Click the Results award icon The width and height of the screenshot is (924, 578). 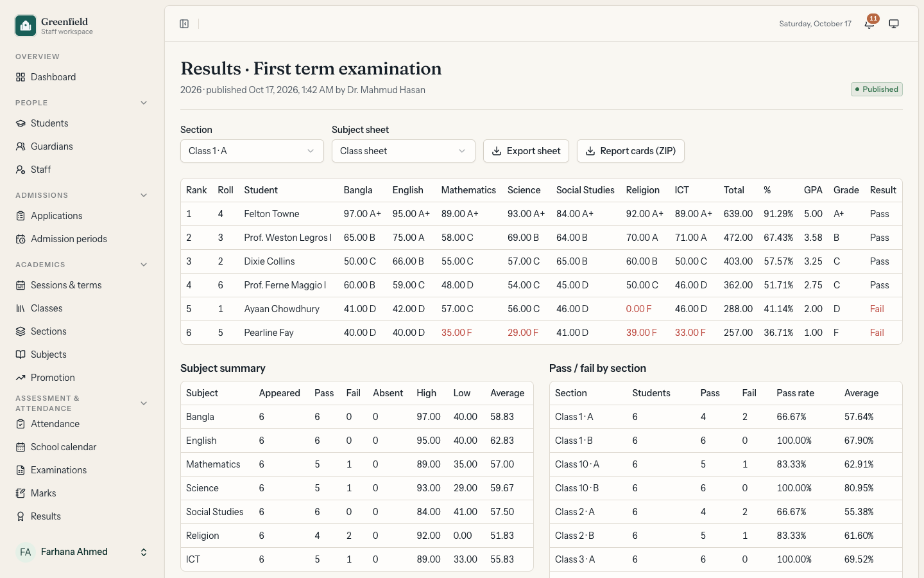(21, 516)
